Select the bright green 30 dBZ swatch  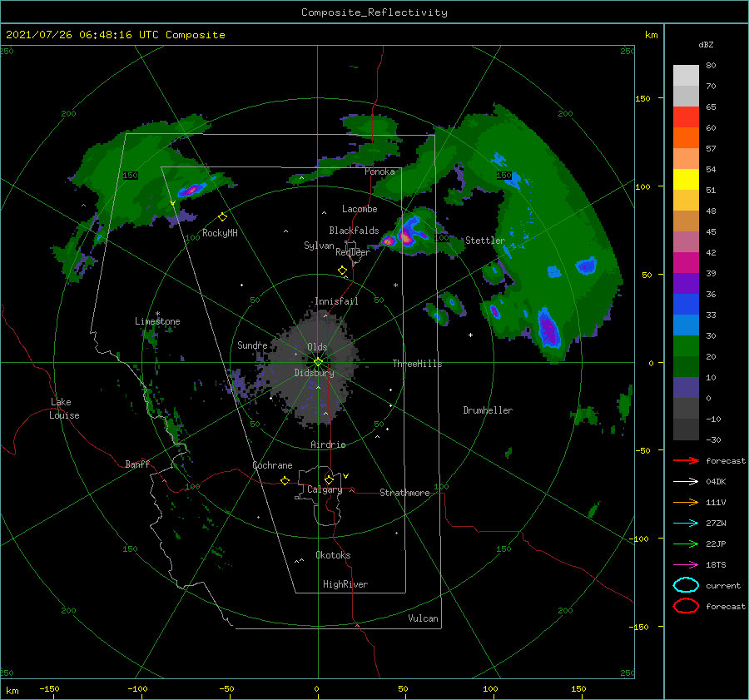[686, 346]
